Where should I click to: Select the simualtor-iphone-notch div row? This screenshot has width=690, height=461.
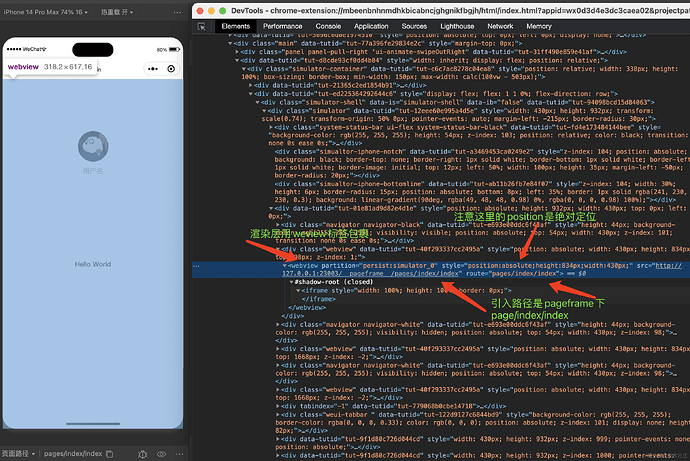click(x=480, y=163)
